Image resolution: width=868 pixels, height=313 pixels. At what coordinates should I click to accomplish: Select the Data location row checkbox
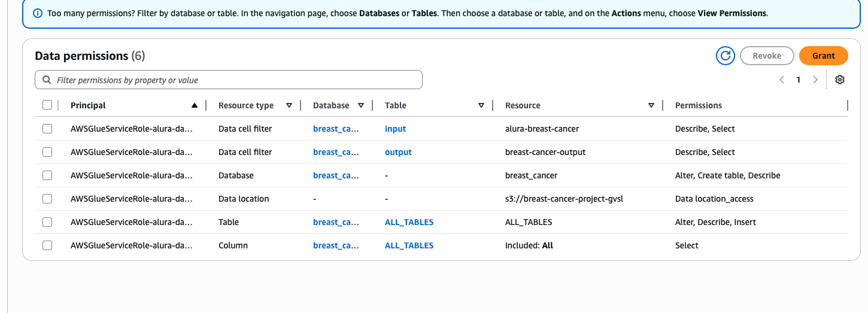pyautogui.click(x=47, y=199)
